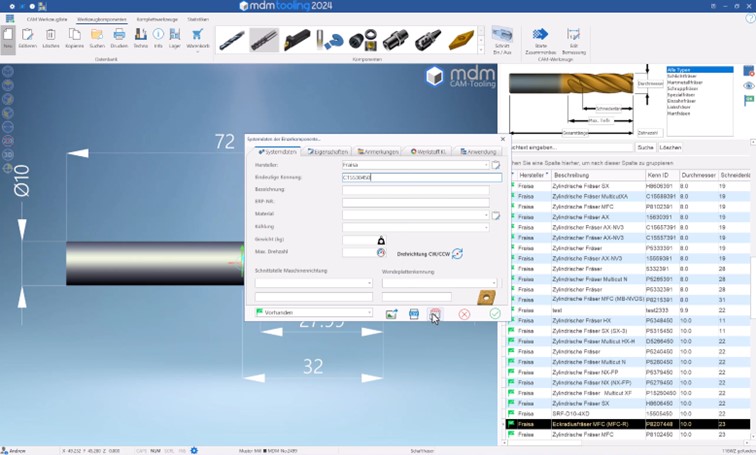Click Beschreibung column header
This screenshot has height=455, width=756.
click(598, 175)
